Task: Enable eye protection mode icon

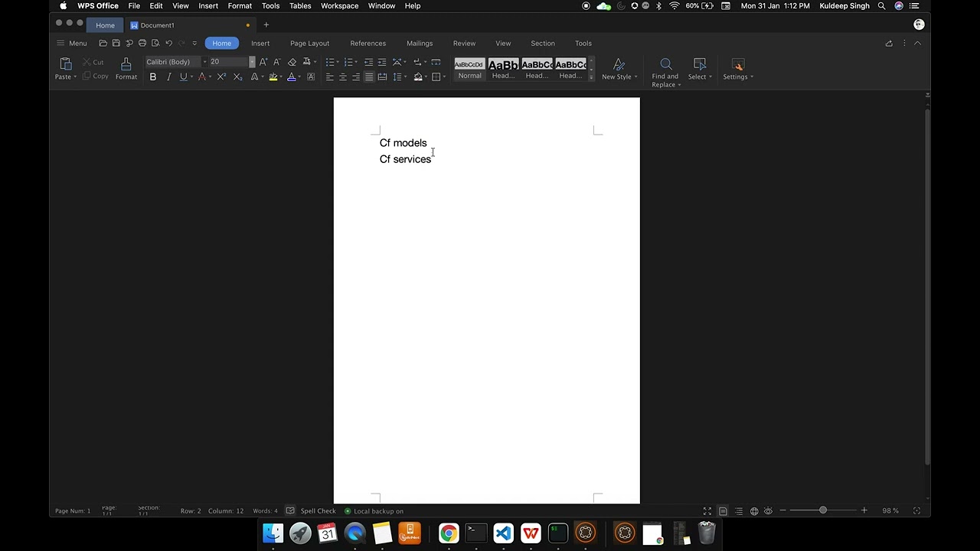Action: click(769, 511)
